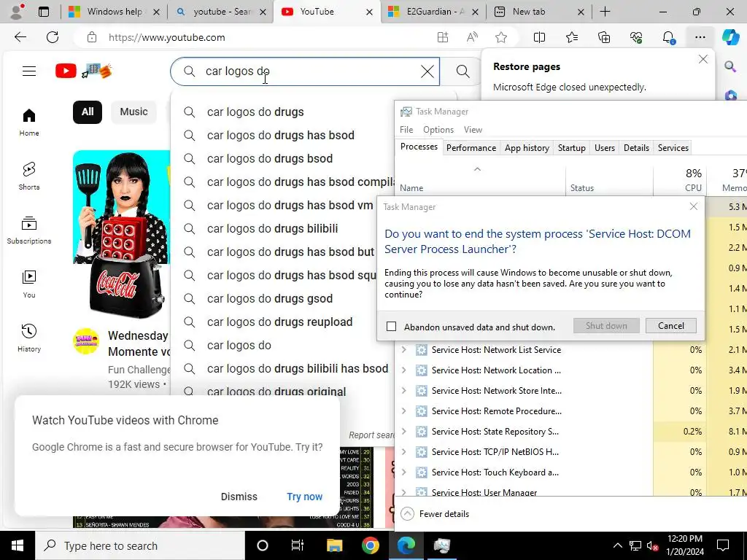Open Edge Settings and more menu

(x=700, y=37)
